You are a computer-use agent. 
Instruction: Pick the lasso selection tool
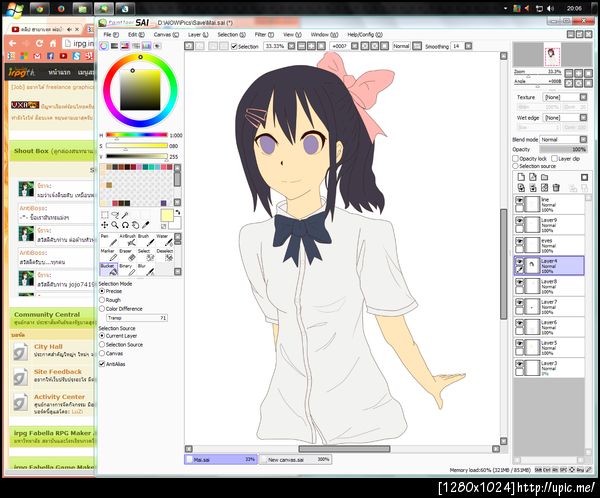(x=114, y=215)
